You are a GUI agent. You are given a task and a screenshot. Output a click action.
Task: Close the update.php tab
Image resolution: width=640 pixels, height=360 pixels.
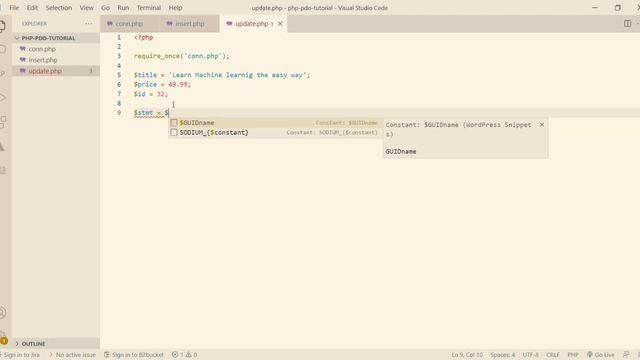coord(280,24)
